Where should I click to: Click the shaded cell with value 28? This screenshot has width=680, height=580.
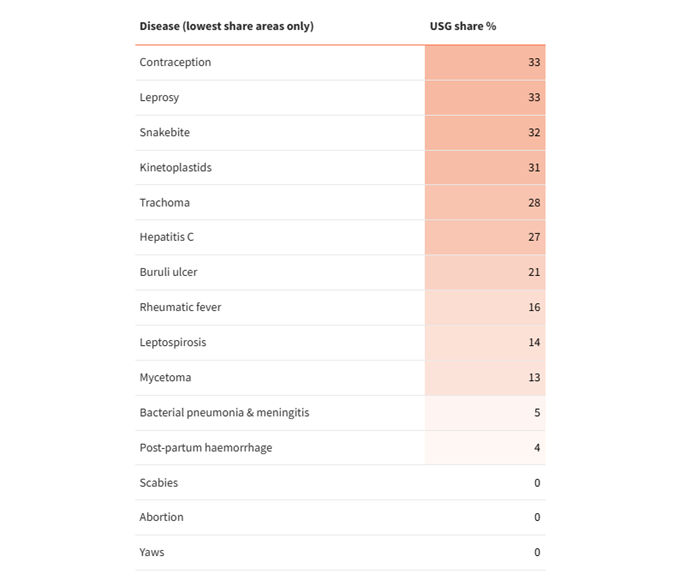[485, 203]
